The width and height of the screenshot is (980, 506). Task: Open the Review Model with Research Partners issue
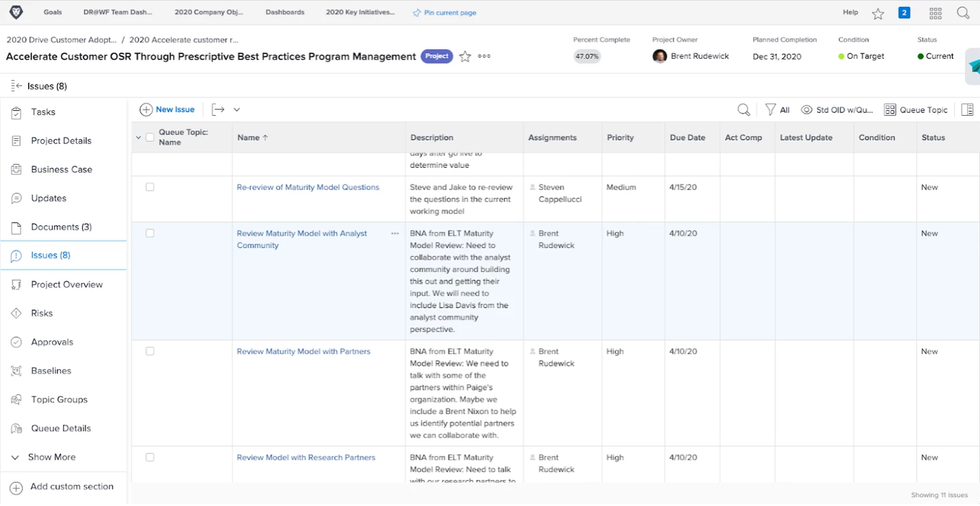click(306, 457)
